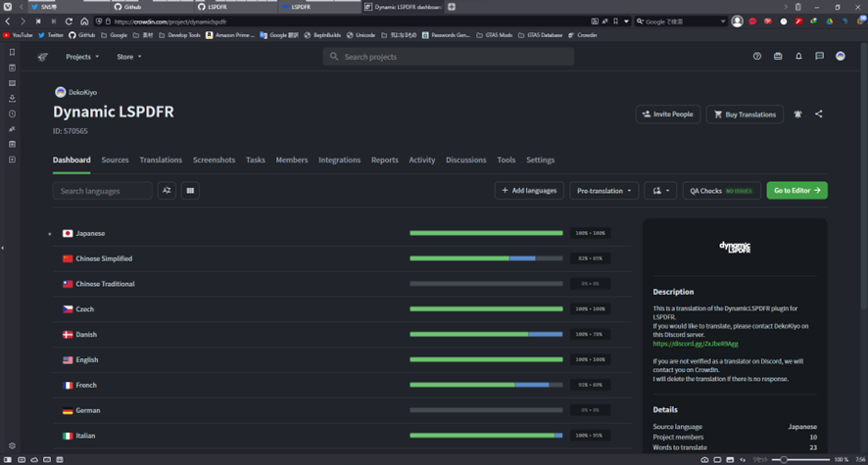Image resolution: width=868 pixels, height=465 pixels.
Task: Open the Italian language row
Action: [x=342, y=436]
